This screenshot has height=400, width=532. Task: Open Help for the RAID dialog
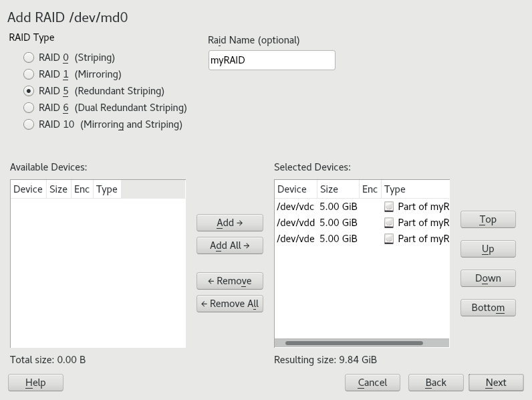click(x=35, y=383)
